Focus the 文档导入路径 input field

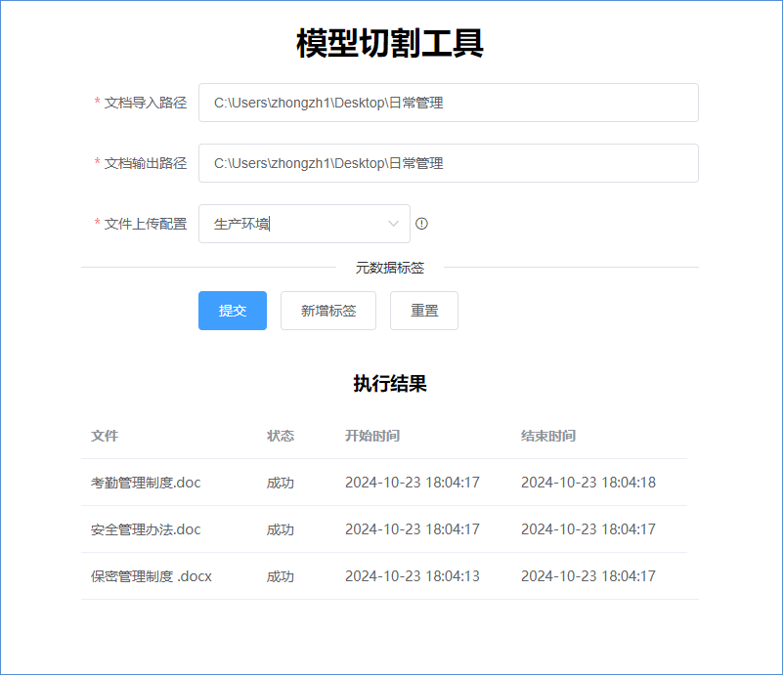pyautogui.click(x=448, y=103)
